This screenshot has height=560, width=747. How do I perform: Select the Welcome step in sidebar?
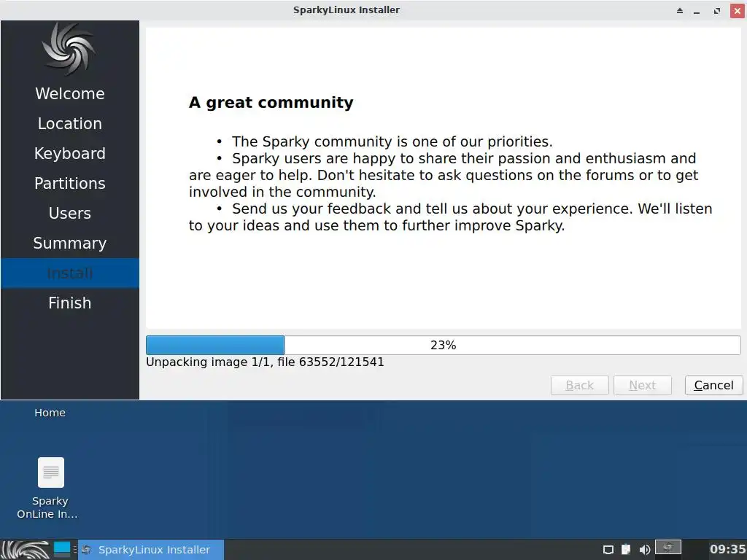click(70, 94)
